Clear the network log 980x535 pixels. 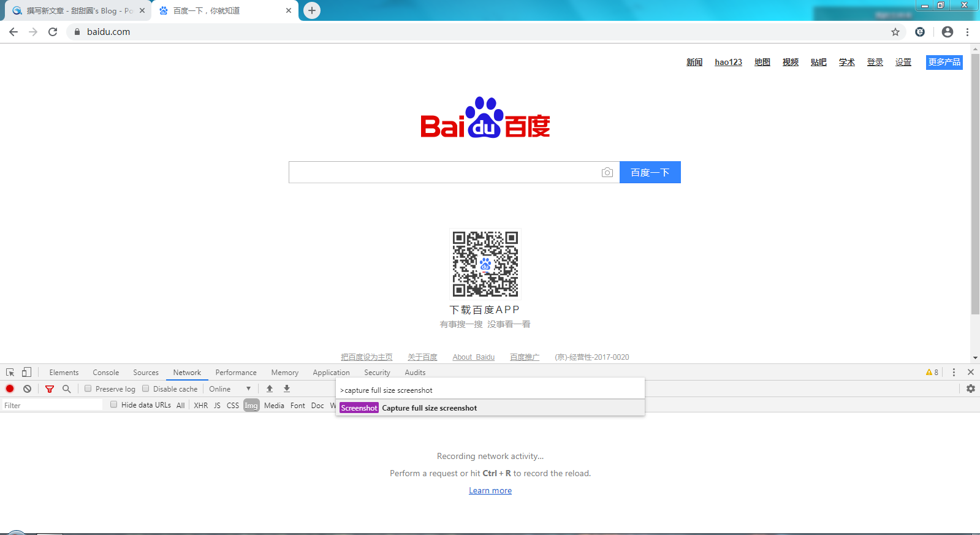pyautogui.click(x=27, y=389)
